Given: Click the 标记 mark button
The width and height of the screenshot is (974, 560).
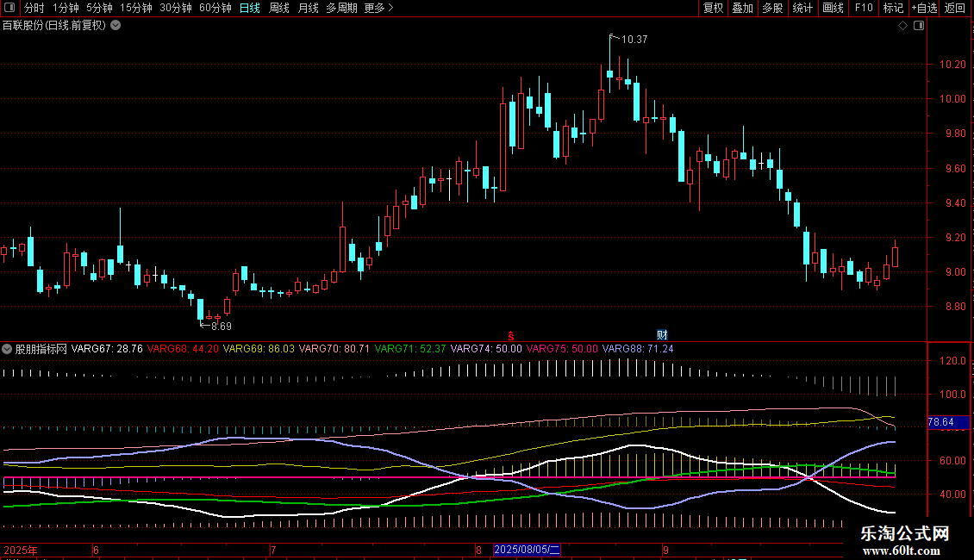Looking at the screenshot, I should (x=893, y=8).
